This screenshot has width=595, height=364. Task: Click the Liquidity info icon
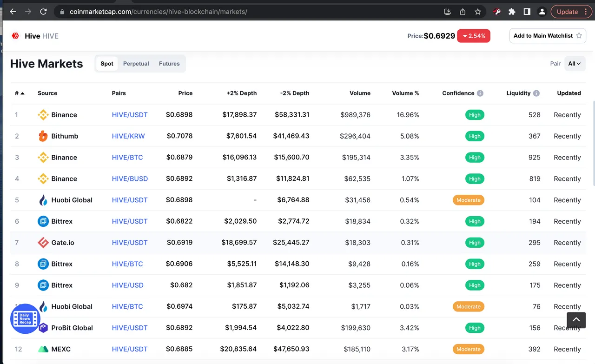pyautogui.click(x=536, y=93)
